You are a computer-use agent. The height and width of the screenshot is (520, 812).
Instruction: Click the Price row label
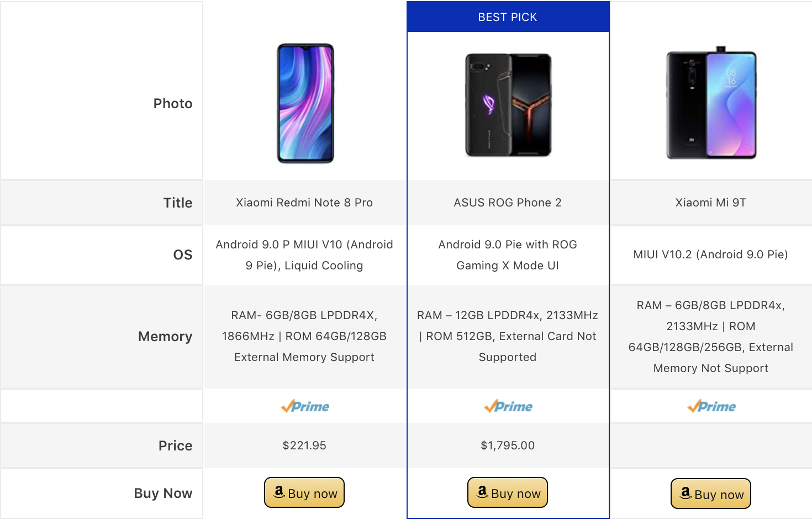point(175,445)
